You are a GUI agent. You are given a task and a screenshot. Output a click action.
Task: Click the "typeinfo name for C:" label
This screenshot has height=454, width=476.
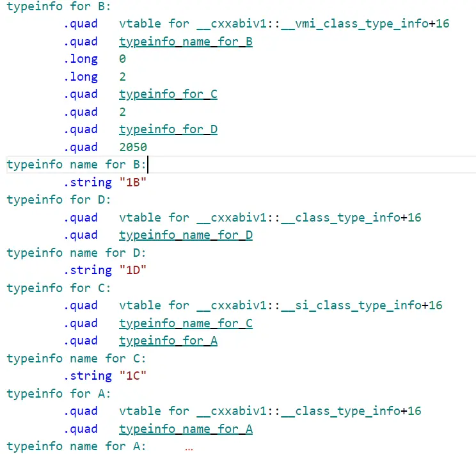click(x=76, y=359)
